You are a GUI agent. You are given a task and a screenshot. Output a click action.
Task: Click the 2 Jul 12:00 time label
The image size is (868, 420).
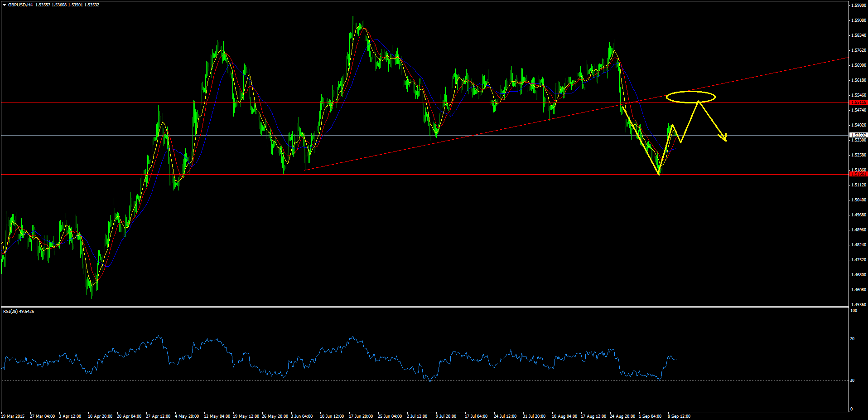point(417,416)
